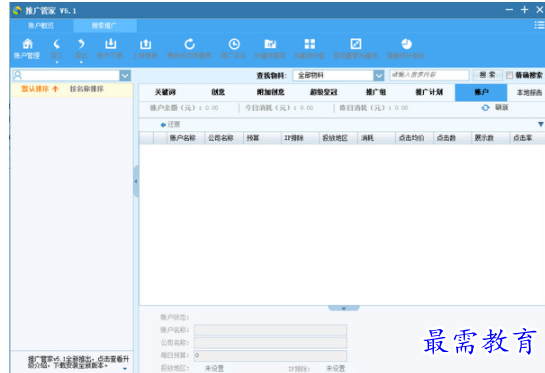Click the 还原 restore diamond icon

pos(163,124)
